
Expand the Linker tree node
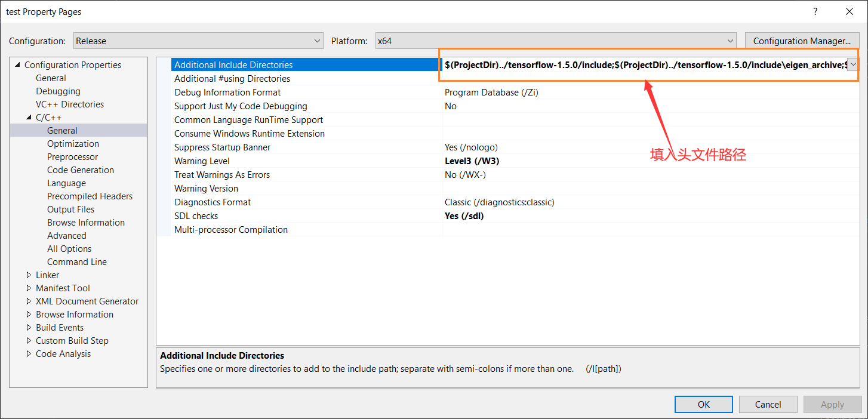[27, 275]
